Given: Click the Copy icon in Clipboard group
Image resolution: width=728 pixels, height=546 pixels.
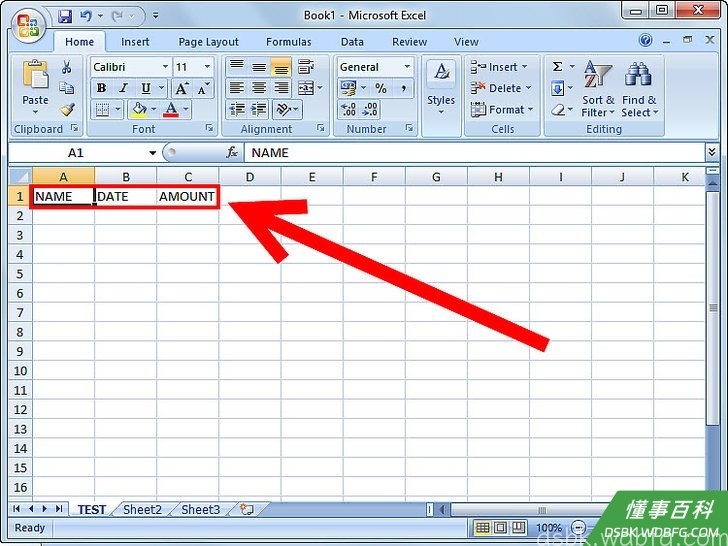Looking at the screenshot, I should click(x=66, y=88).
